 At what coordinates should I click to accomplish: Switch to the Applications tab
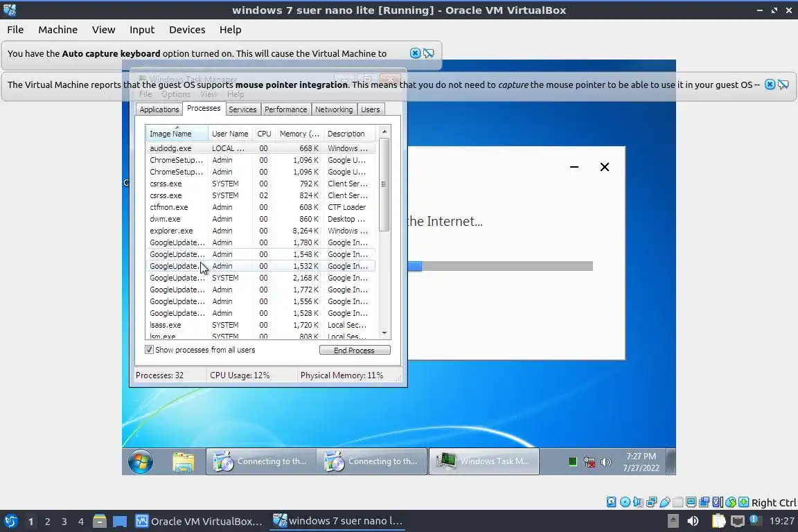(159, 109)
